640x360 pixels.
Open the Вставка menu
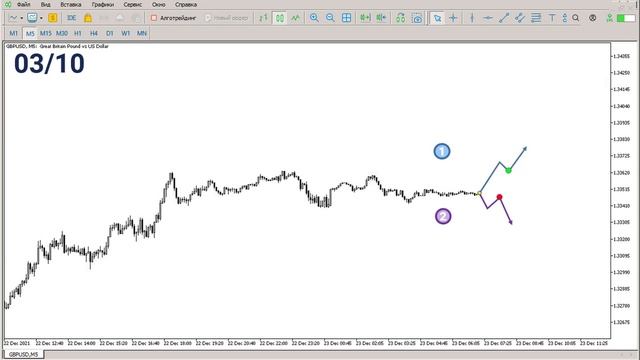tap(71, 5)
